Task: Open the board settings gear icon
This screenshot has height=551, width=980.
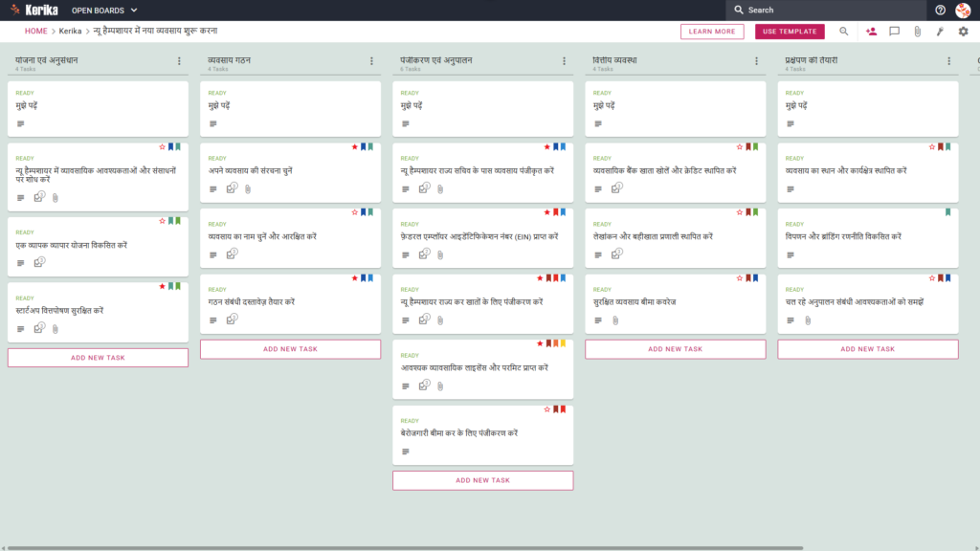Action: (963, 32)
